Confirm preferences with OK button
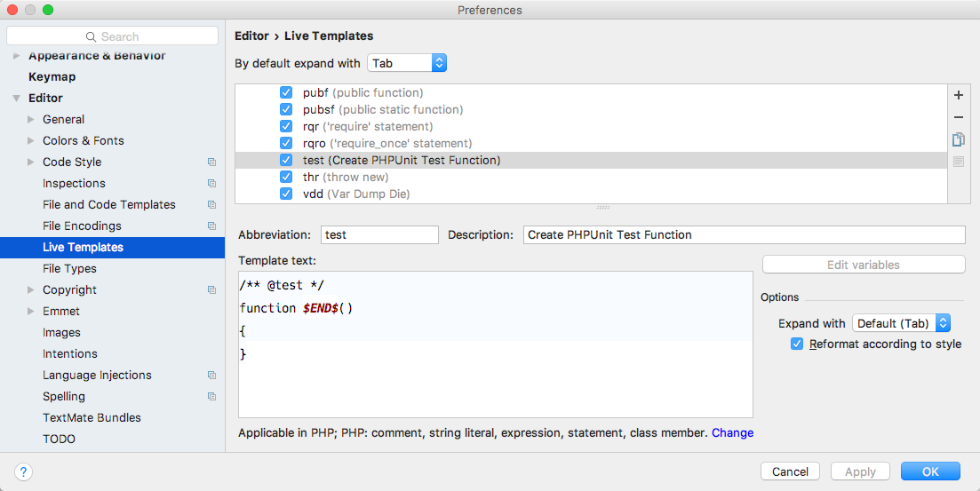The image size is (980, 491). click(x=930, y=471)
